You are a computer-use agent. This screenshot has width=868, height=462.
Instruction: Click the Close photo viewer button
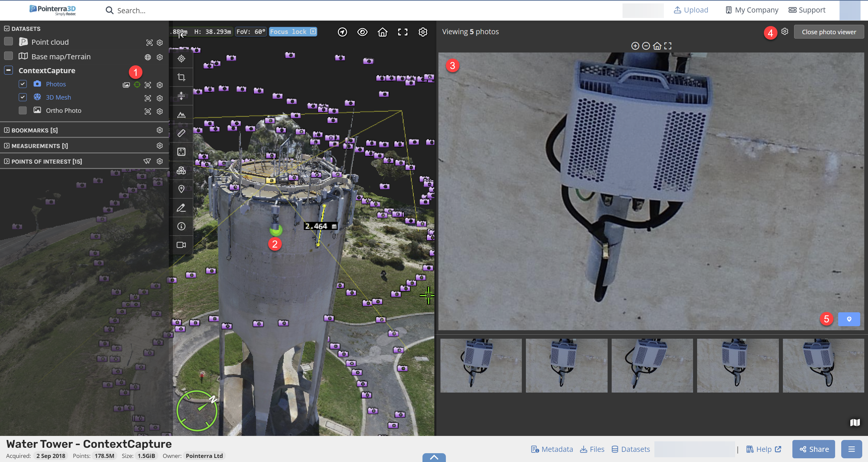click(x=829, y=32)
